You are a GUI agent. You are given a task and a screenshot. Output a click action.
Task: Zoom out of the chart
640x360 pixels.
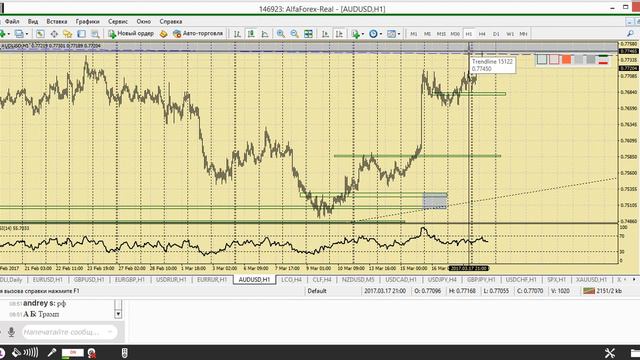click(295, 34)
